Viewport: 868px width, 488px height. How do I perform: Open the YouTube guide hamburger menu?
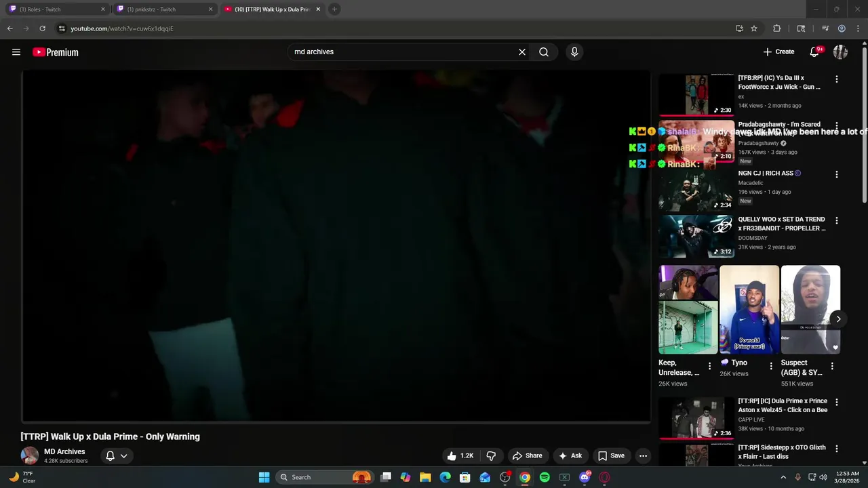[16, 52]
